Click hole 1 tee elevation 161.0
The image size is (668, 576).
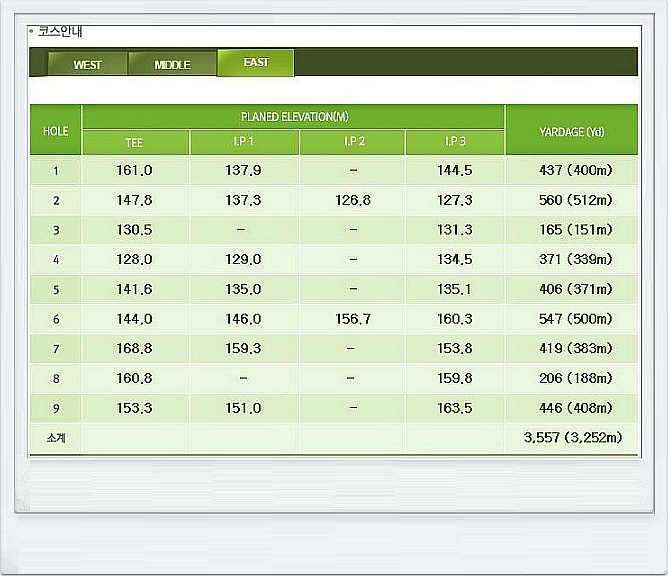135,171
